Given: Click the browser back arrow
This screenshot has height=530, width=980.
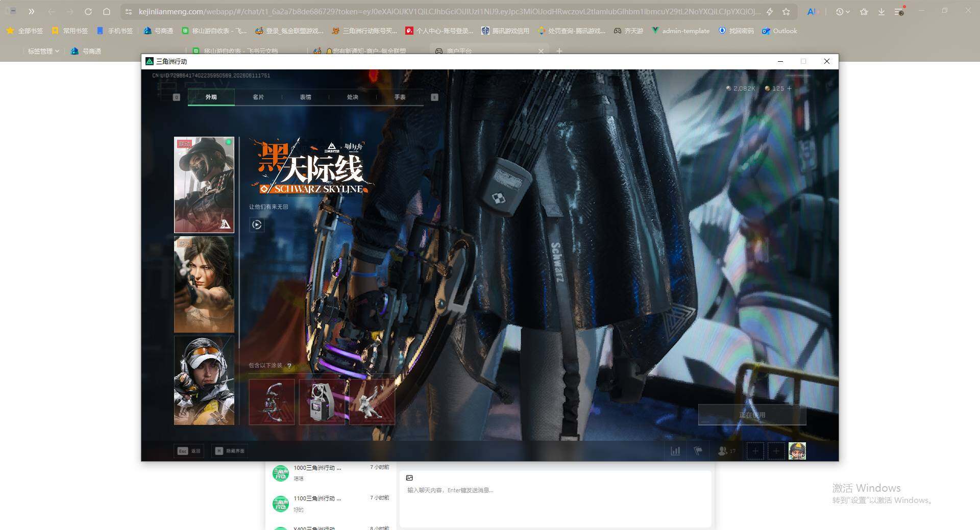Looking at the screenshot, I should coord(52,11).
